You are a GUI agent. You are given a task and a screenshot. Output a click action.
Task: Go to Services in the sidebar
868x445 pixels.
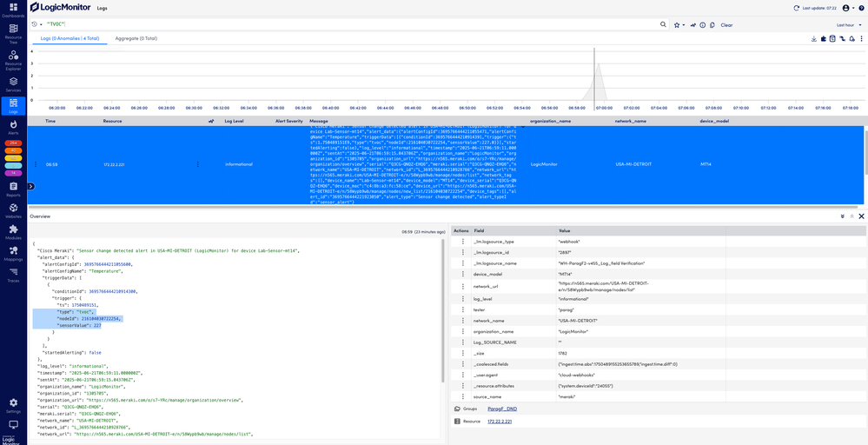tap(13, 84)
